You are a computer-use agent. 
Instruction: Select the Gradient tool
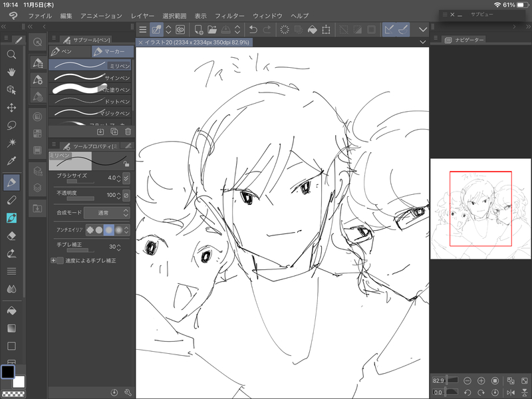[11, 328]
